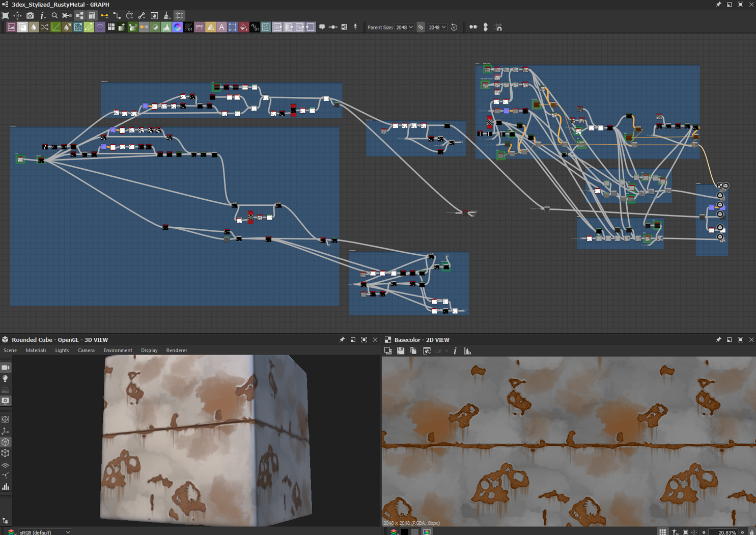
Task: Zoom out the 2D view with minus button
Action: (704, 532)
